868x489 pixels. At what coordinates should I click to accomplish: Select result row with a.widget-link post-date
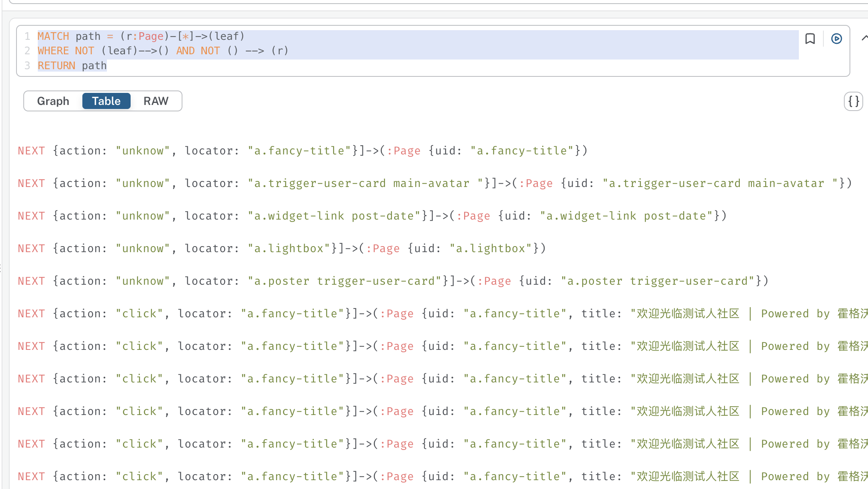(x=372, y=216)
